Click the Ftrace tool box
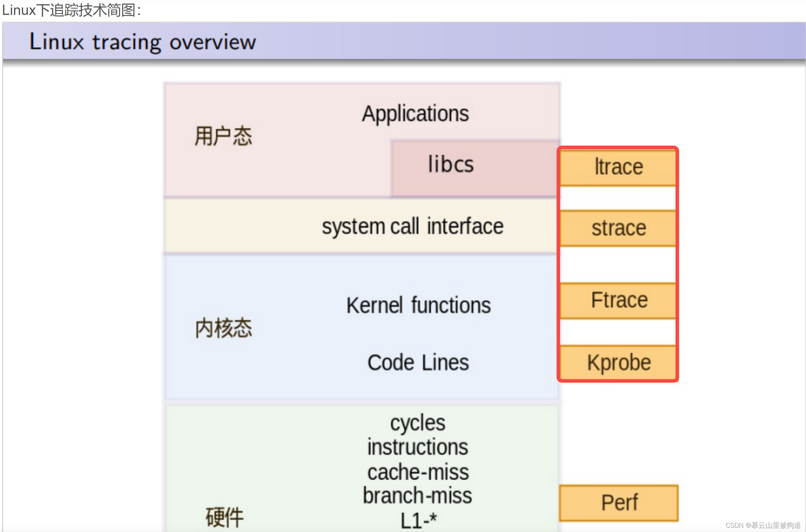This screenshot has height=532, width=806. pyautogui.click(x=617, y=299)
